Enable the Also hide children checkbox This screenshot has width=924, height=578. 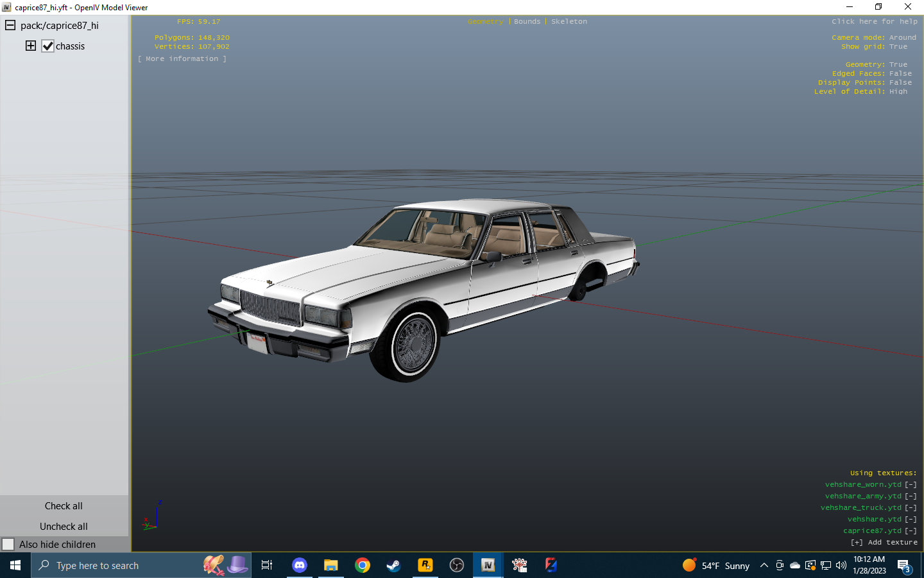pyautogui.click(x=7, y=544)
